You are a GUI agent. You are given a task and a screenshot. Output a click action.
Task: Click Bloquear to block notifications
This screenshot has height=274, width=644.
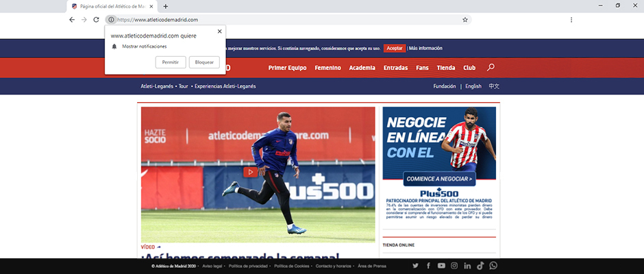click(x=204, y=62)
